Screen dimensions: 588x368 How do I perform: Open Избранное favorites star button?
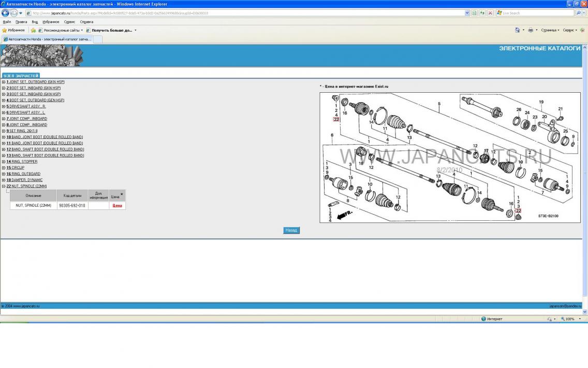click(13, 30)
